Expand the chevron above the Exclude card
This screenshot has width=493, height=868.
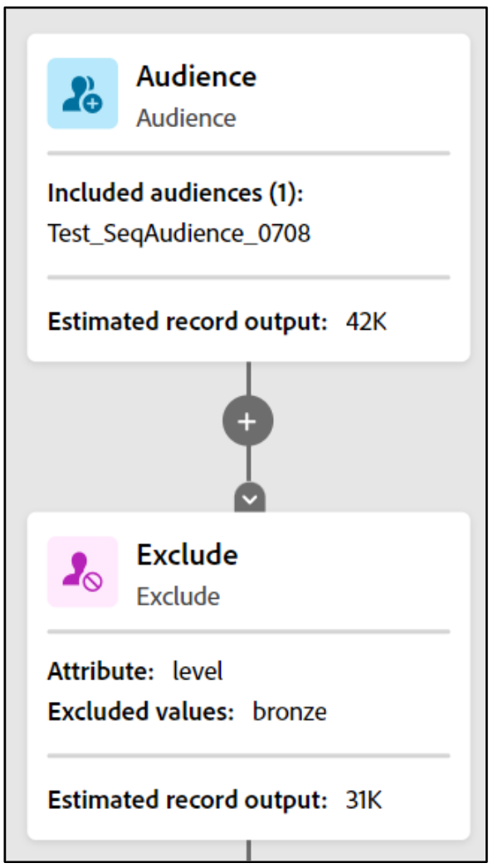[x=250, y=498]
